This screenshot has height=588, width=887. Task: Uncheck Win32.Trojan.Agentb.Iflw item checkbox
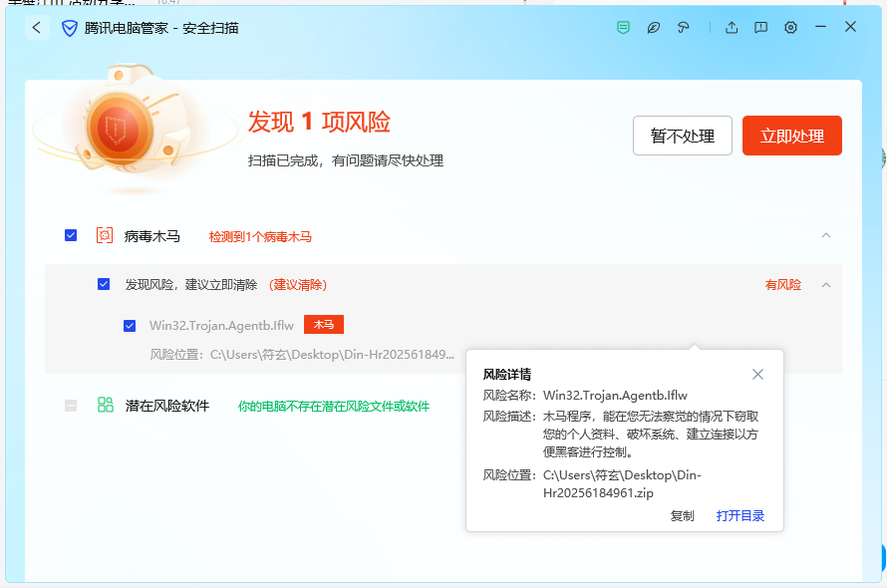click(130, 326)
